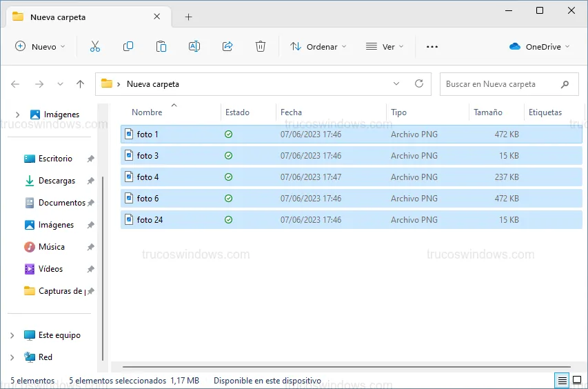Click the Buscar en Nueva carpeta field
588x389 pixels.
point(500,84)
